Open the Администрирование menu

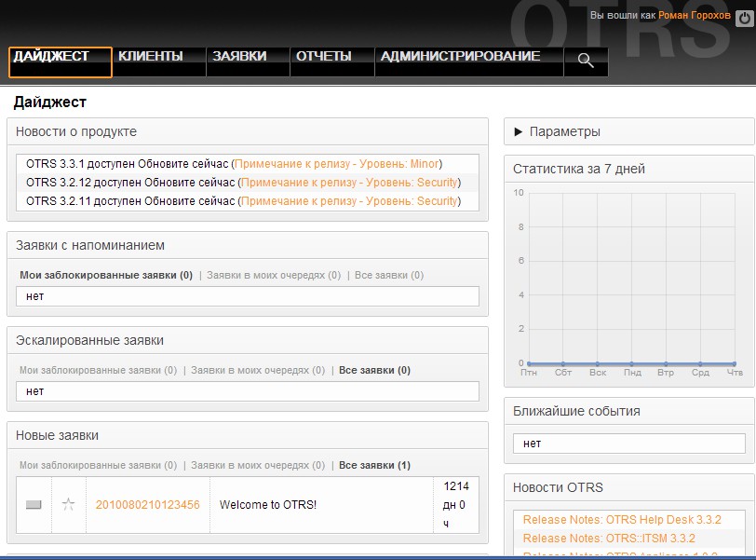pyautogui.click(x=469, y=62)
